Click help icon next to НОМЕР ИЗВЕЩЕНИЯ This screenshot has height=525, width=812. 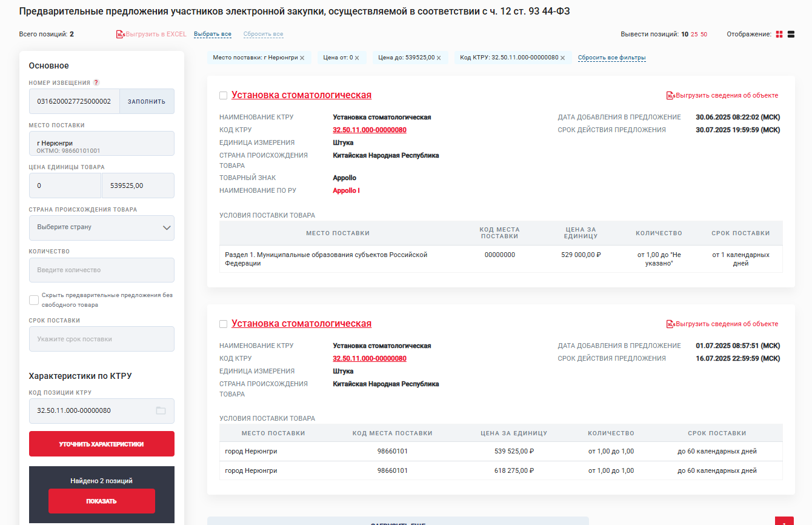coord(96,82)
